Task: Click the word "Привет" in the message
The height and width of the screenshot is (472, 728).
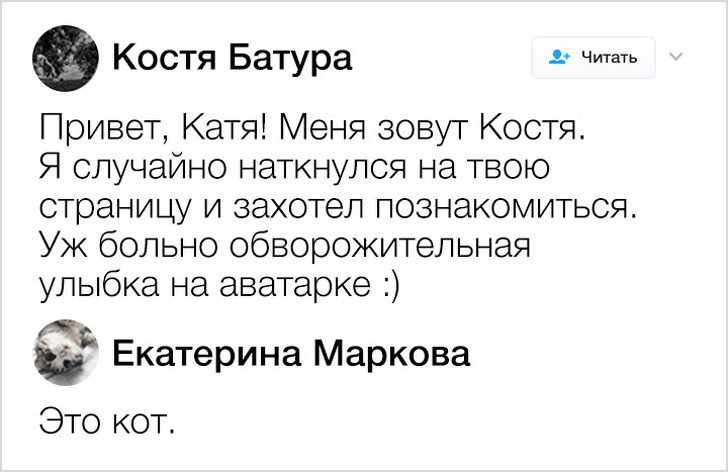Action: 95,127
